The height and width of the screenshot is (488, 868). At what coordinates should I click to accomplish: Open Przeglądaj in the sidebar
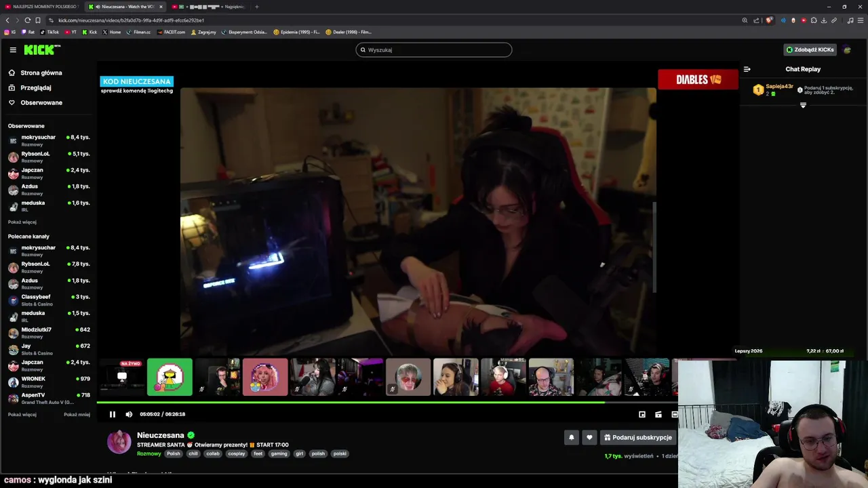pos(30,87)
